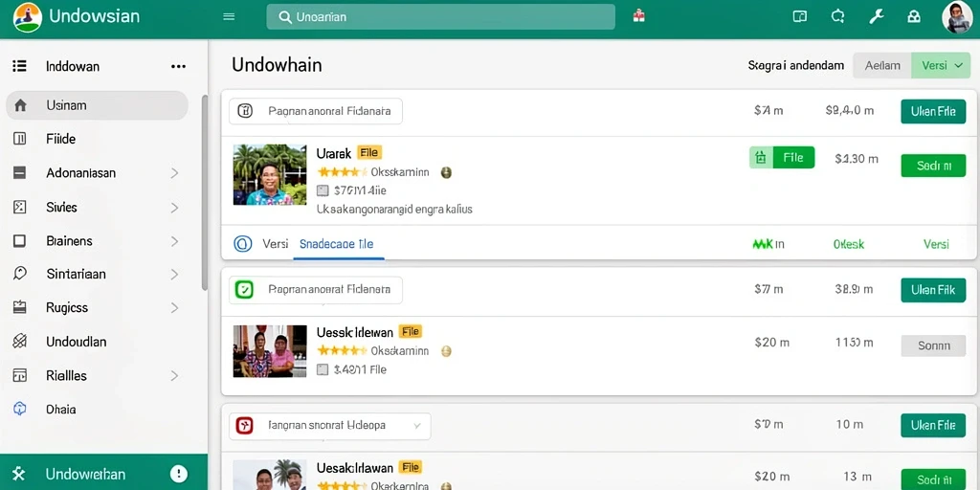980x490 pixels.
Task: Click the Riallles sidebar icon
Action: (19, 375)
